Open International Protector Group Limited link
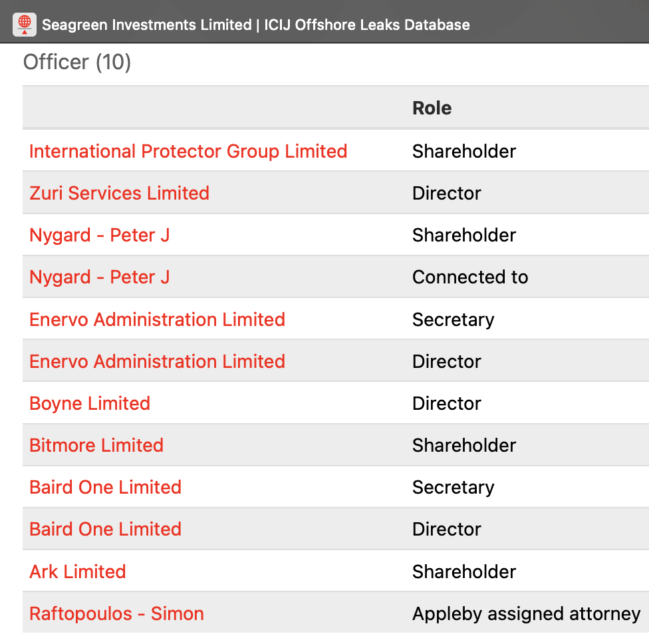The height and width of the screenshot is (644, 649). [188, 151]
